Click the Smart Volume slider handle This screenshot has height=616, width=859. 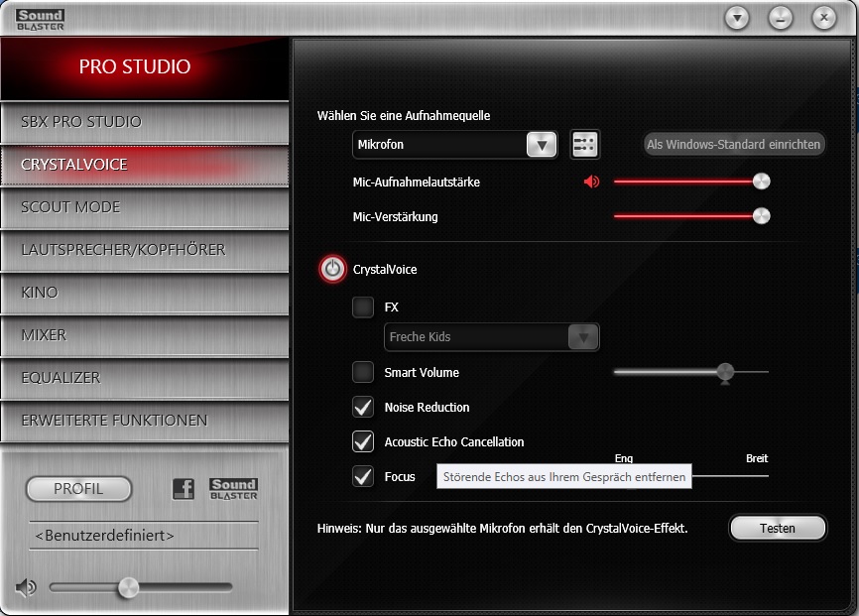725,372
